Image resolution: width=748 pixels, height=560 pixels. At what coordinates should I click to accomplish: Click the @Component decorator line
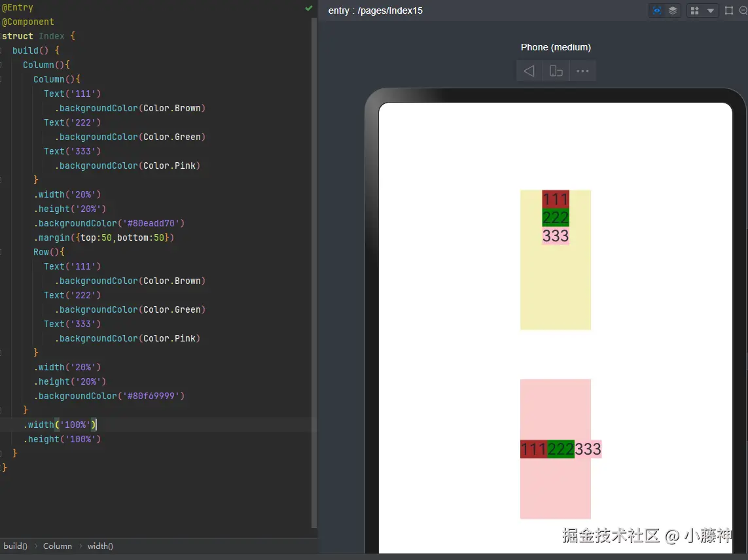click(27, 22)
